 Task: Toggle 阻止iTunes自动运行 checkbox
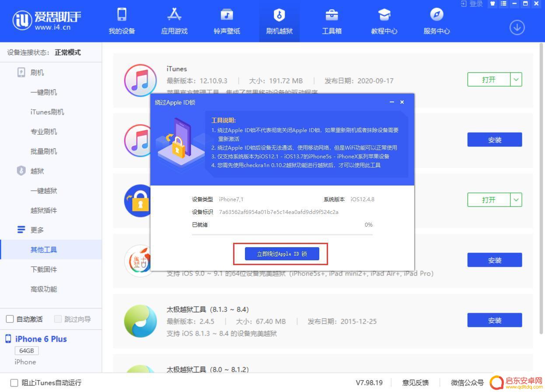[x=14, y=383]
